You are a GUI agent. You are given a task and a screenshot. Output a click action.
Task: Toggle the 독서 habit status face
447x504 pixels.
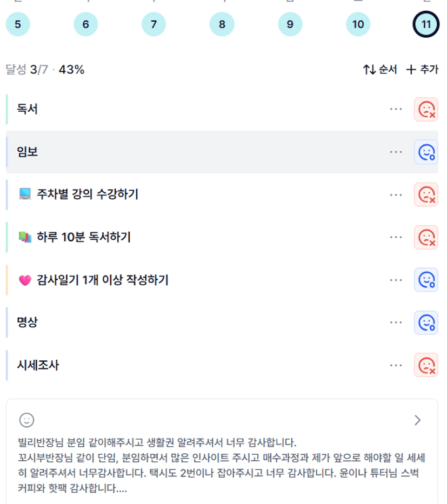(426, 109)
